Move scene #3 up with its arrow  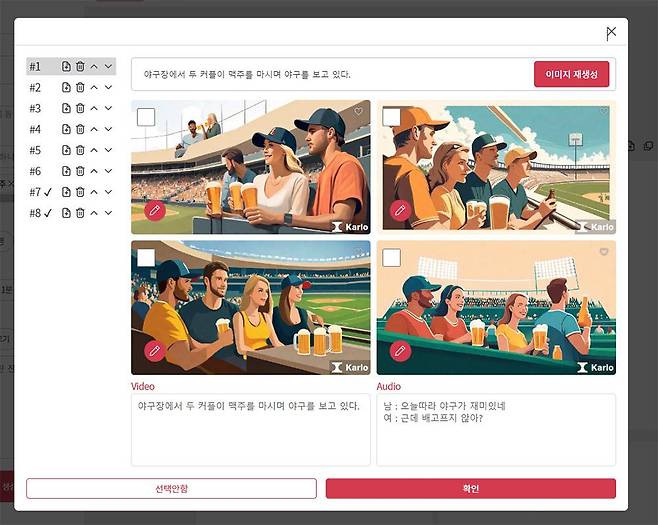(94, 108)
